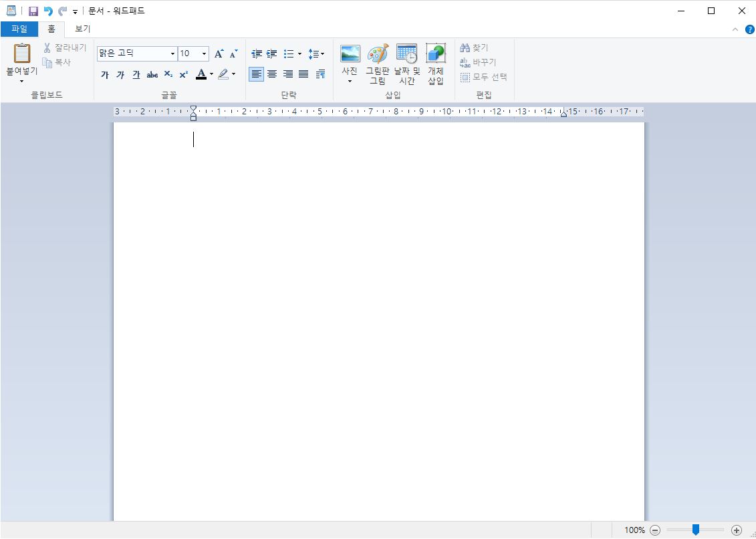This screenshot has width=756, height=539.
Task: Open the 파일 (File) menu
Action: (x=19, y=29)
